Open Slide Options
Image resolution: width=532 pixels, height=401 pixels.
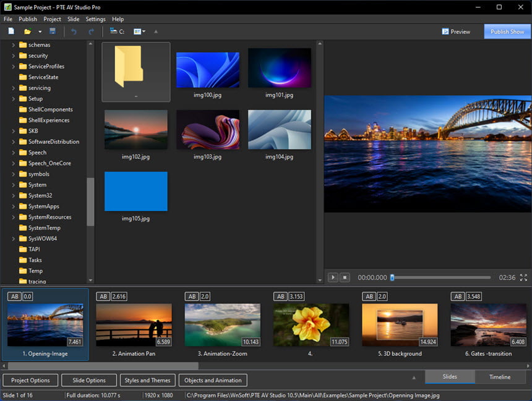89,381
